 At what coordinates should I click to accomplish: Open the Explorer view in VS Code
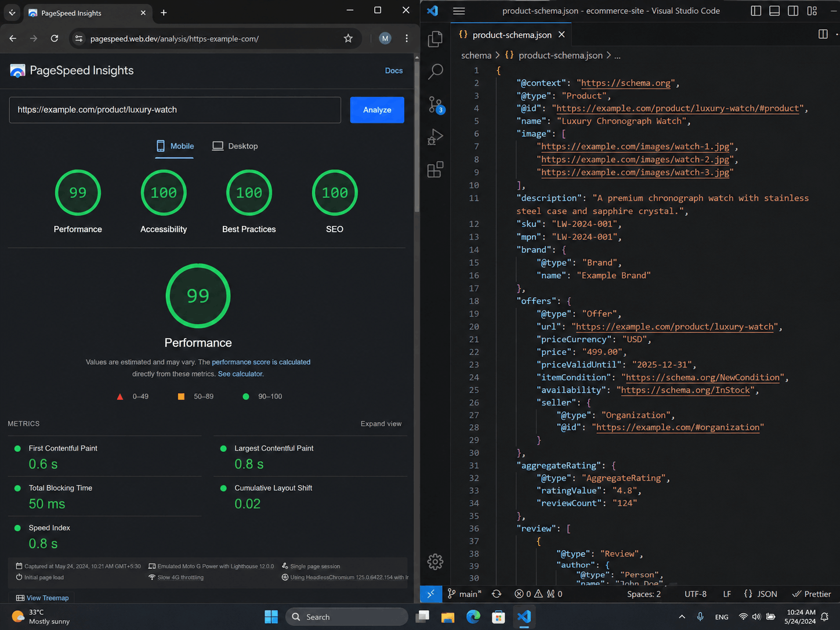tap(435, 39)
